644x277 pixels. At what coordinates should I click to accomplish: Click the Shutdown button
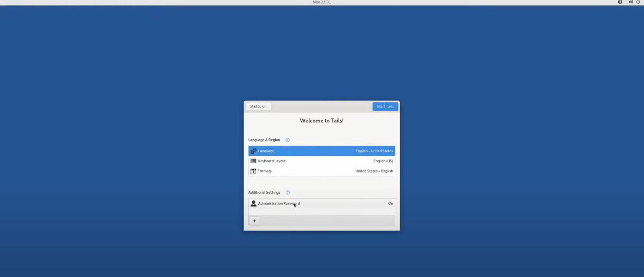pyautogui.click(x=258, y=107)
